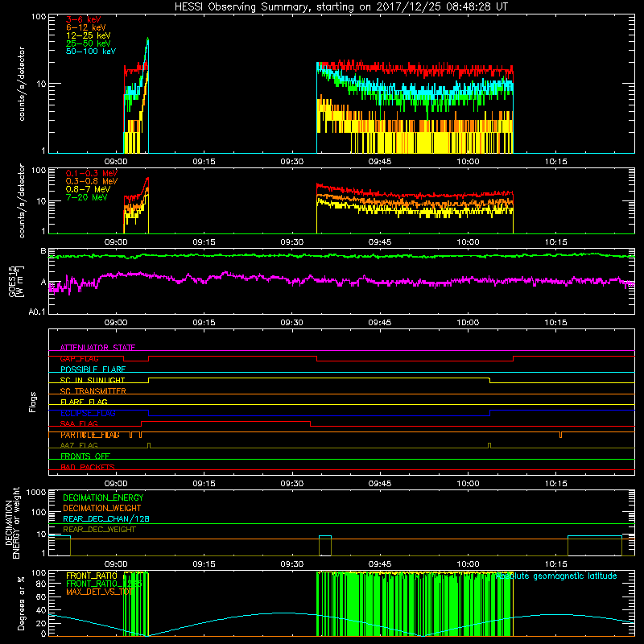Select the PARTICLE_FLAG label
The width and height of the screenshot is (644, 644).
pos(90,435)
